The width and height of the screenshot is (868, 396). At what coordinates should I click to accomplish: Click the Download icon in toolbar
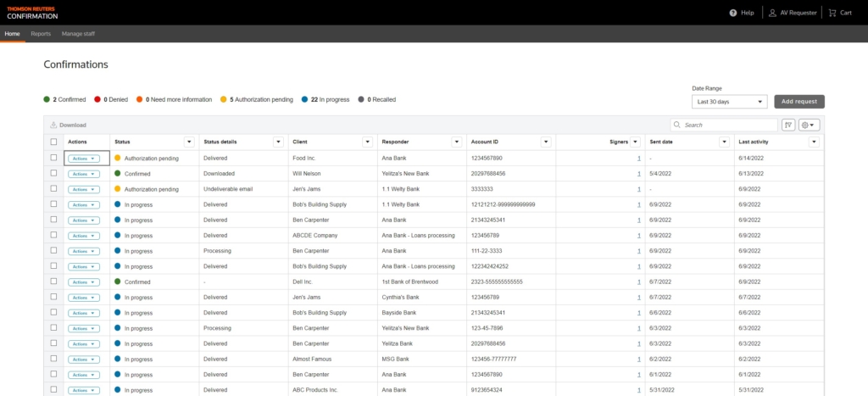(x=53, y=125)
